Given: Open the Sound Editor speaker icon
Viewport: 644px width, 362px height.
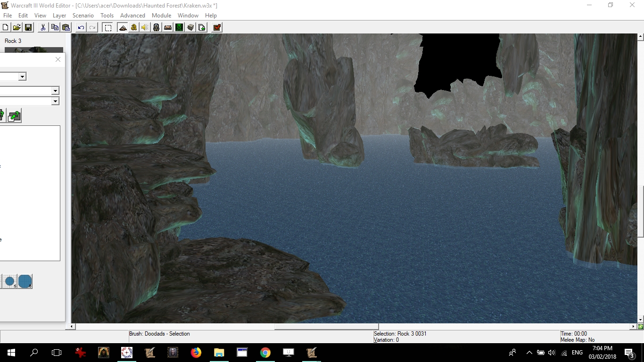Looking at the screenshot, I should coord(145,27).
